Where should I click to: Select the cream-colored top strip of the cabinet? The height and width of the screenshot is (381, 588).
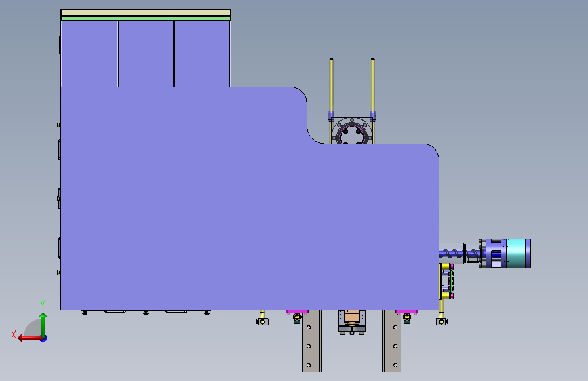click(146, 12)
